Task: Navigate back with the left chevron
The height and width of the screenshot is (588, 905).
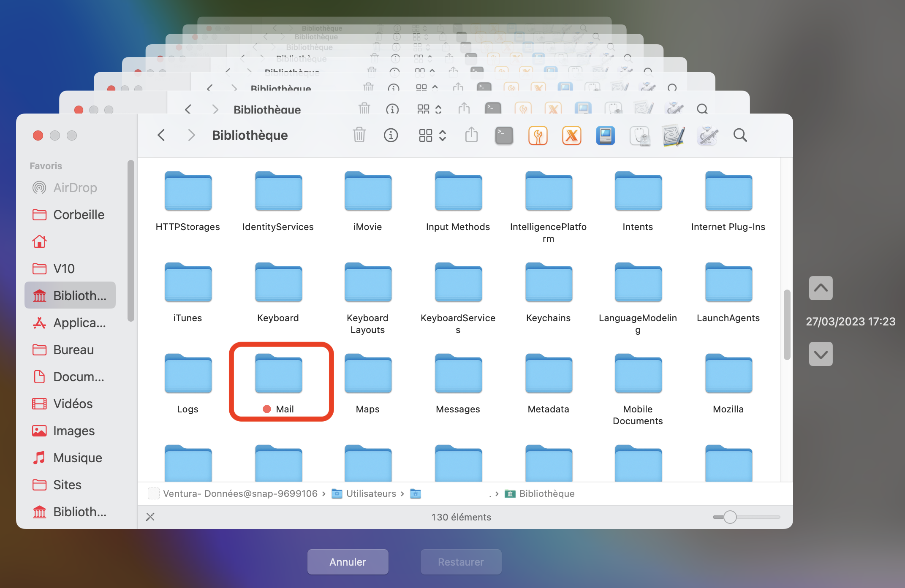Action: click(x=161, y=135)
